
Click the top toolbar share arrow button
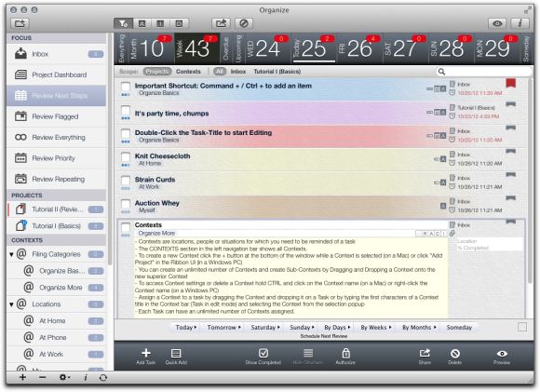tap(221, 23)
